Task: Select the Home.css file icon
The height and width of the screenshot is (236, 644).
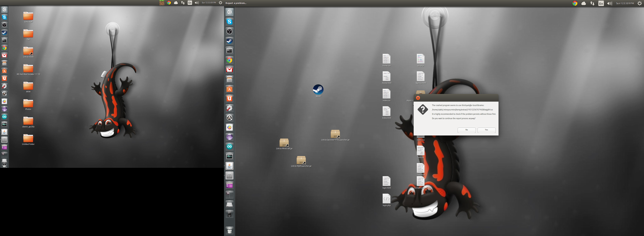Action: point(387,60)
